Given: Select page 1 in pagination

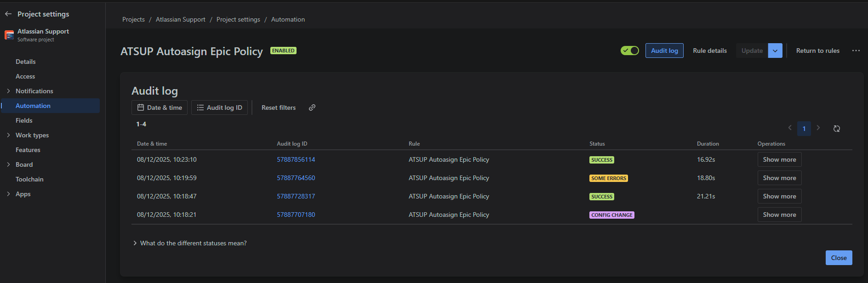Looking at the screenshot, I should (x=804, y=129).
